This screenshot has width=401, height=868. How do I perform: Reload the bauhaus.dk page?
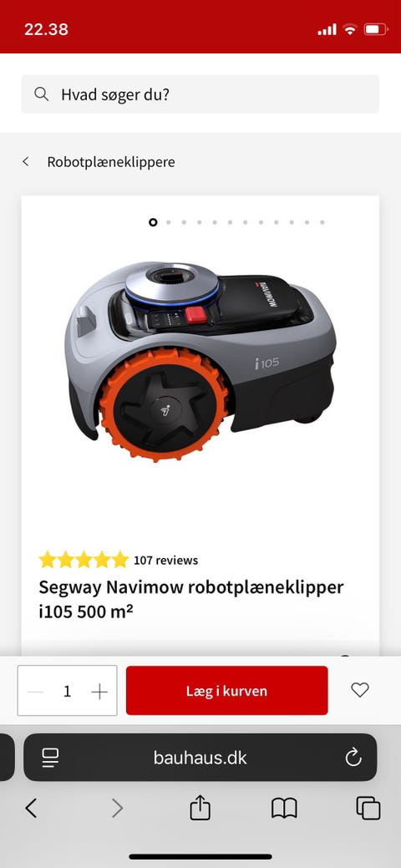point(353,757)
